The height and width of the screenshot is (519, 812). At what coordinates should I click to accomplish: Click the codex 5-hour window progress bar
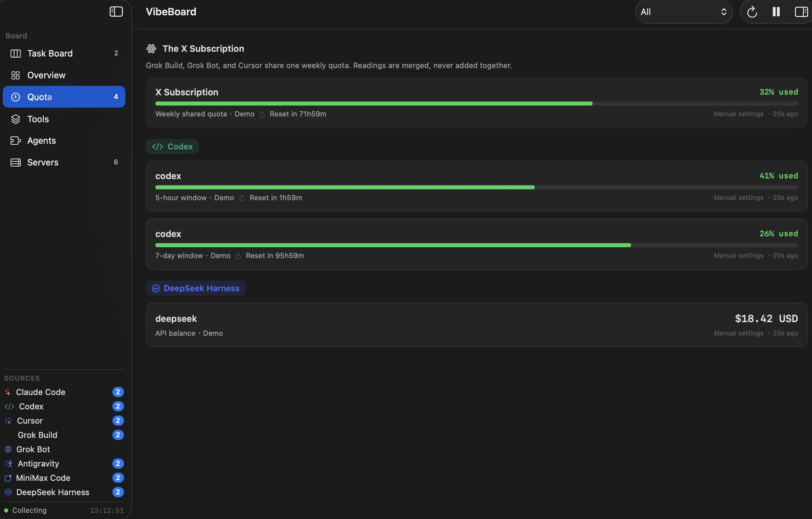coord(477,187)
